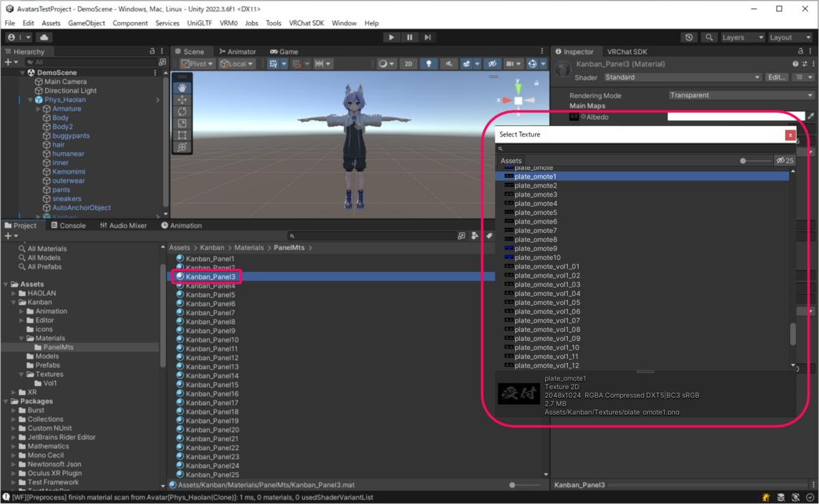Click the Hierarchy search field
Viewport: 819px width, 504px height.
coord(90,62)
